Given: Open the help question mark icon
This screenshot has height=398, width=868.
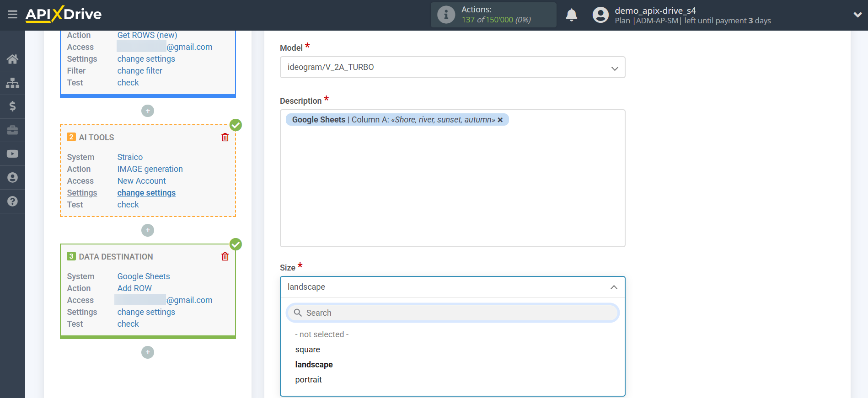Looking at the screenshot, I should [x=12, y=202].
